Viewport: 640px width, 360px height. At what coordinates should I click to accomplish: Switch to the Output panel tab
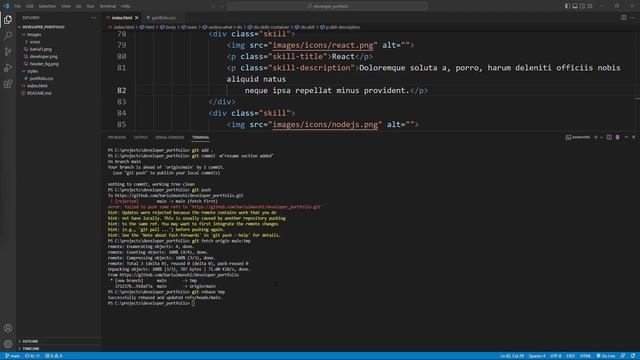(x=140, y=138)
